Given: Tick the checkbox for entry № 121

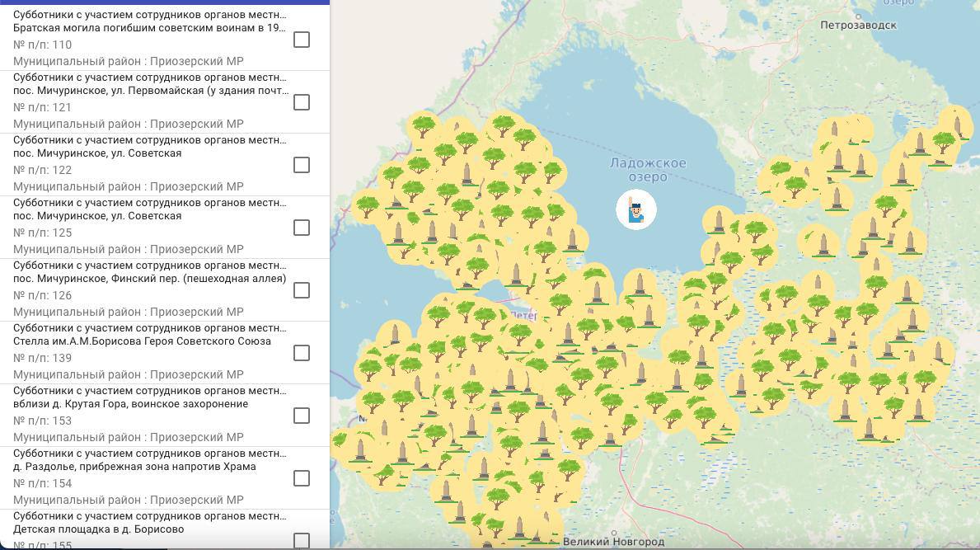Looking at the screenshot, I should point(302,102).
